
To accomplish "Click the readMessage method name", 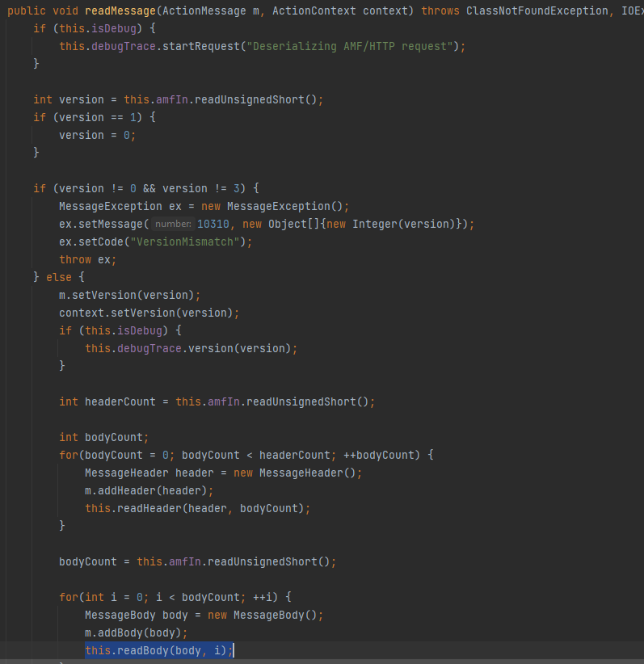I will 120,11.
